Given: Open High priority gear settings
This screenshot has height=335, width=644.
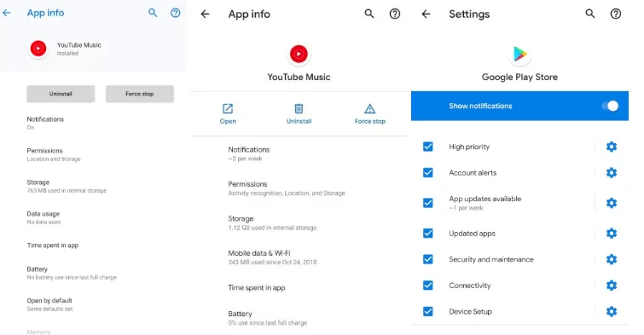Looking at the screenshot, I should coord(612,147).
